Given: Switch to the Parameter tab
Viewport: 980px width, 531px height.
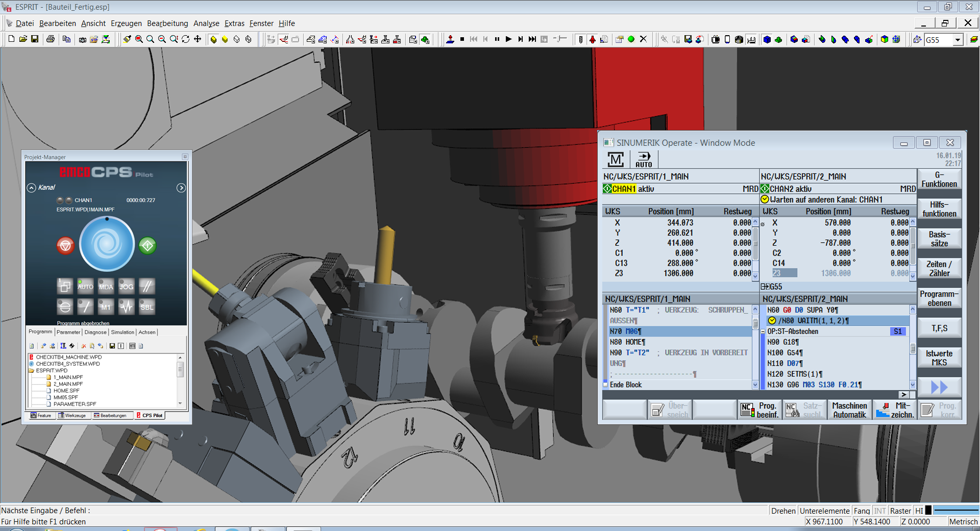Looking at the screenshot, I should (68, 332).
